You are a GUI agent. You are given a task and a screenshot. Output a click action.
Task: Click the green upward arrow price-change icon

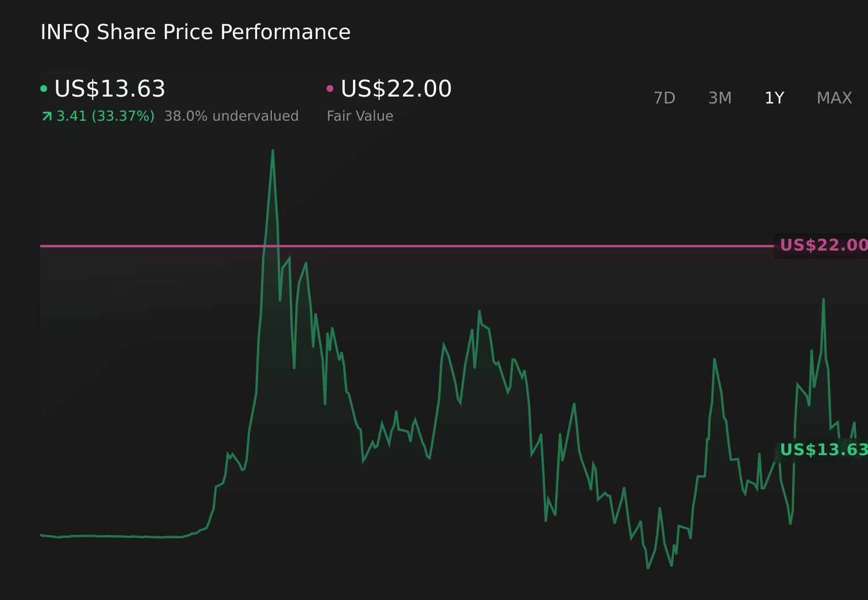(47, 117)
